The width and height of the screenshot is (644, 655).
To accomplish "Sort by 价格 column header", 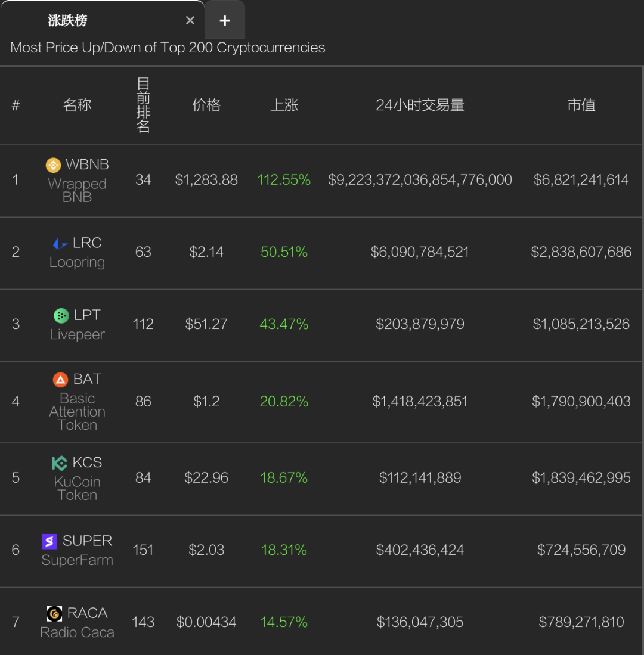I will coord(206,105).
